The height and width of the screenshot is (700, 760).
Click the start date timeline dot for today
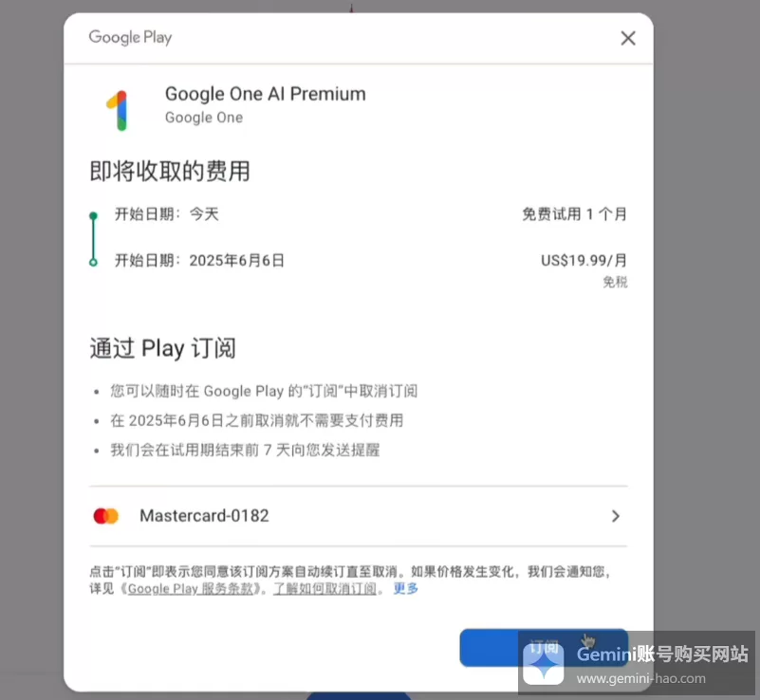(92, 213)
